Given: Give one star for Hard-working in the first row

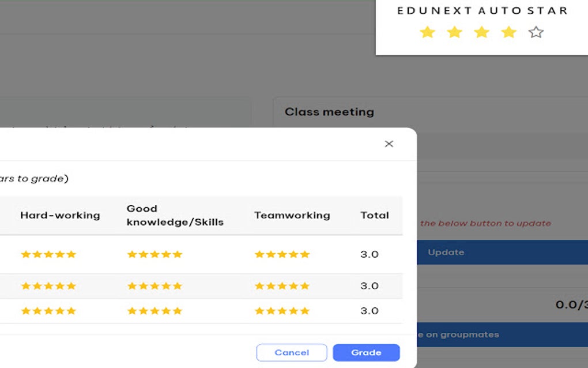Looking at the screenshot, I should [27, 254].
